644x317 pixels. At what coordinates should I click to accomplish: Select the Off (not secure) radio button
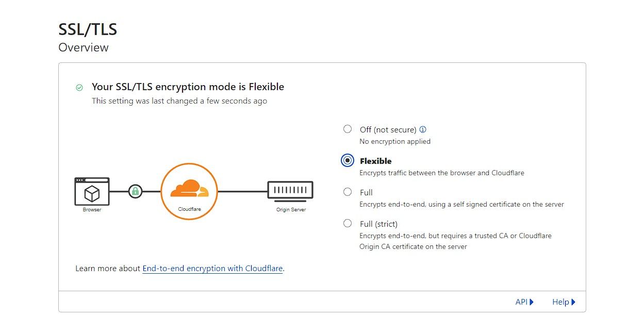click(x=348, y=129)
